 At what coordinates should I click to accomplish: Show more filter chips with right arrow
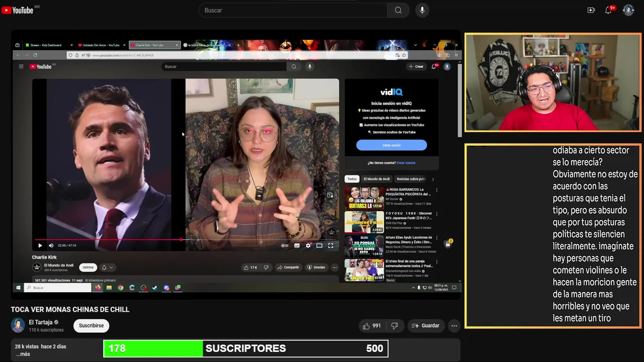(433, 179)
